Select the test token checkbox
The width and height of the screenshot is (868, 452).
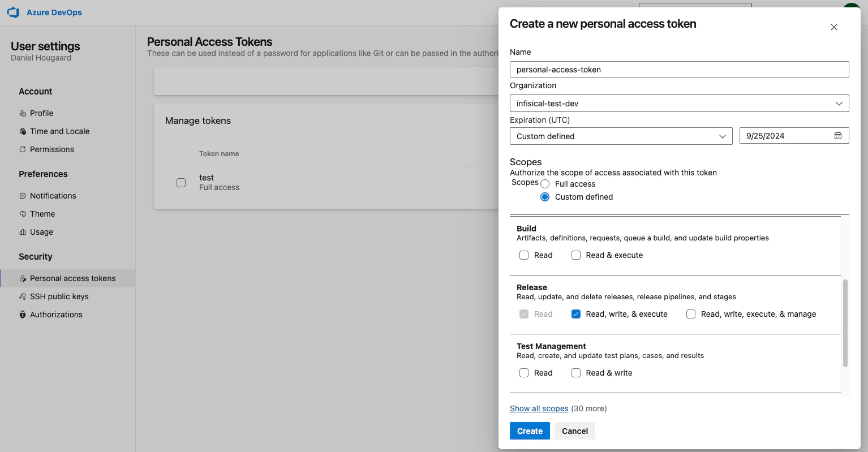(x=181, y=183)
